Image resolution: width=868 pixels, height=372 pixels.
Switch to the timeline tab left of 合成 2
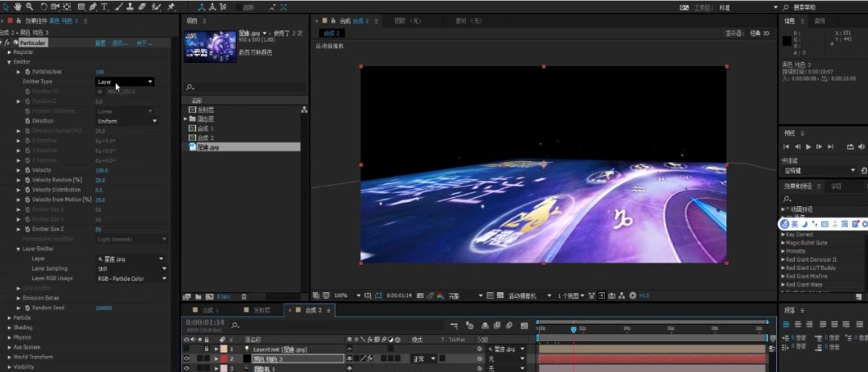click(x=261, y=310)
